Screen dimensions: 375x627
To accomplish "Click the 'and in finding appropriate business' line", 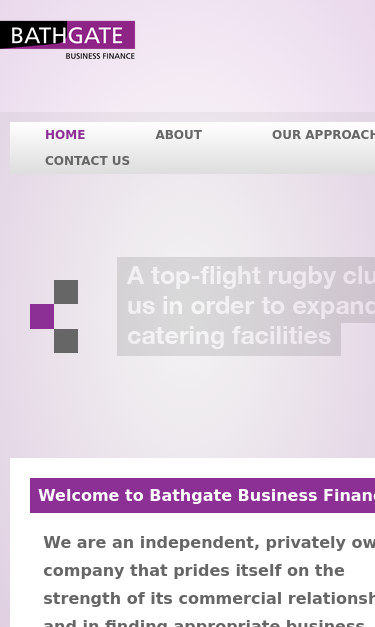I will (204, 623).
